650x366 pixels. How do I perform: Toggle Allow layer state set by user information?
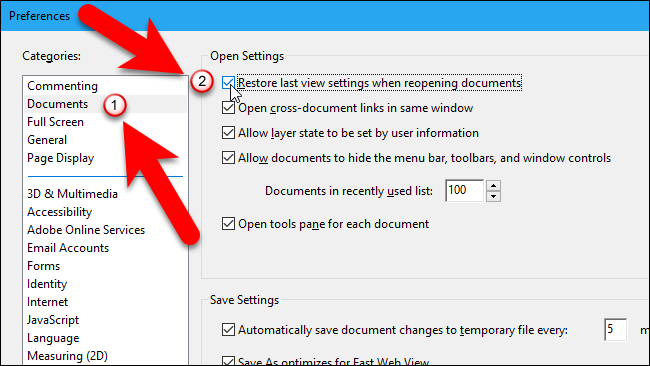[228, 133]
